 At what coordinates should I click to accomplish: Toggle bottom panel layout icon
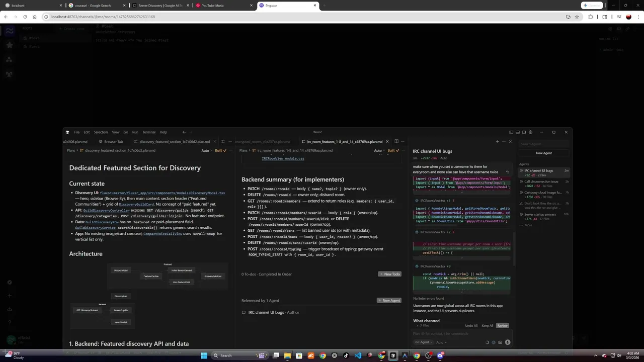(518, 132)
